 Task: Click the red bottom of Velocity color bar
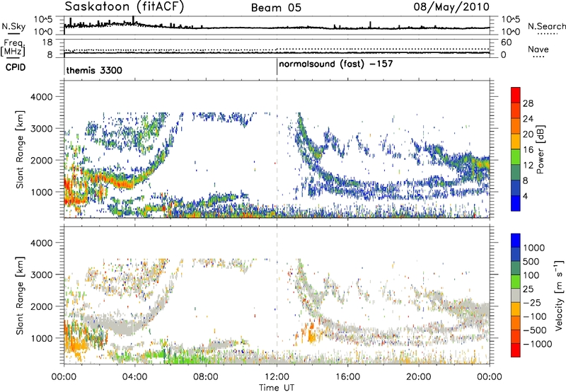tap(516, 350)
